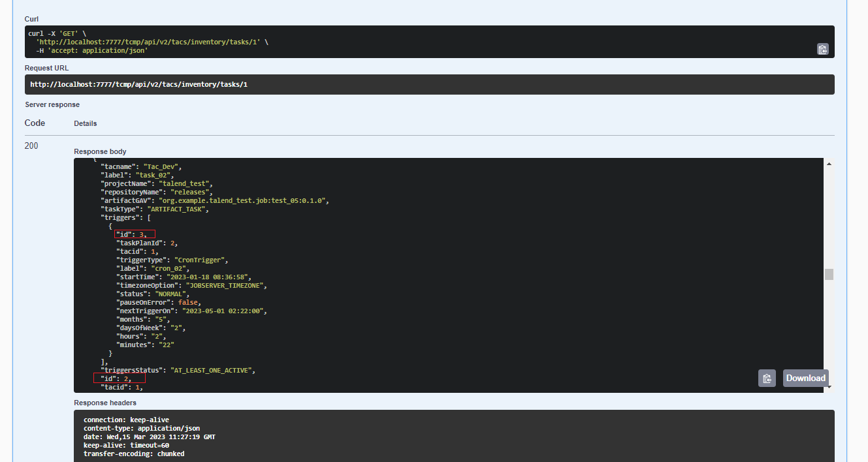
Task: Click the response body scroll-down arrow
Action: [x=829, y=387]
